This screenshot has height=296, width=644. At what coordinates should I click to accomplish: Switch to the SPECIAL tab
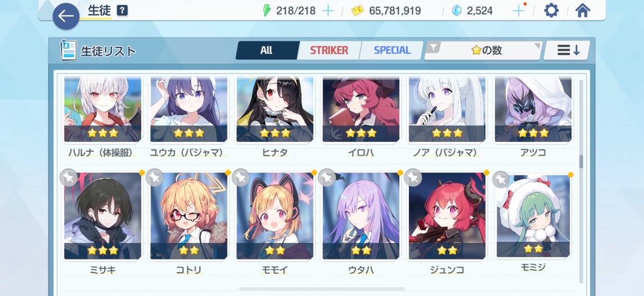point(392,50)
